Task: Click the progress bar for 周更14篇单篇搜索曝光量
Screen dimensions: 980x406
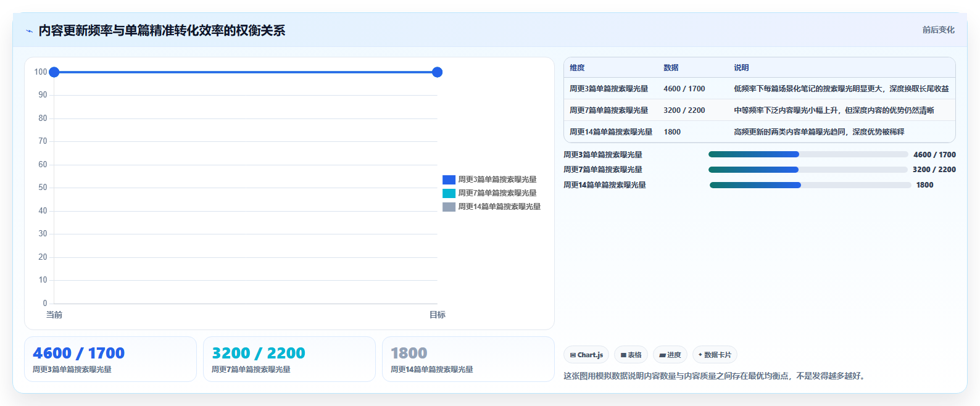Action: point(810,185)
